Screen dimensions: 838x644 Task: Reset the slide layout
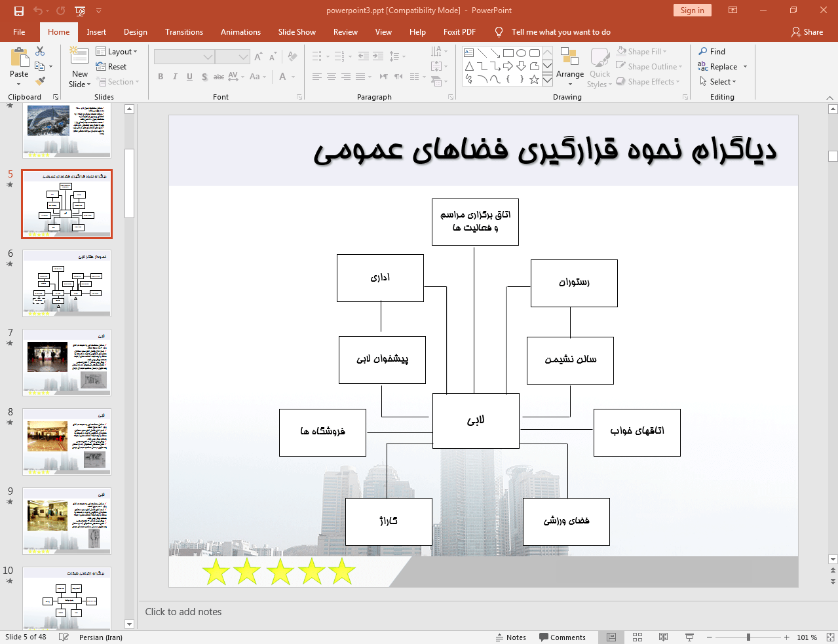pos(111,67)
